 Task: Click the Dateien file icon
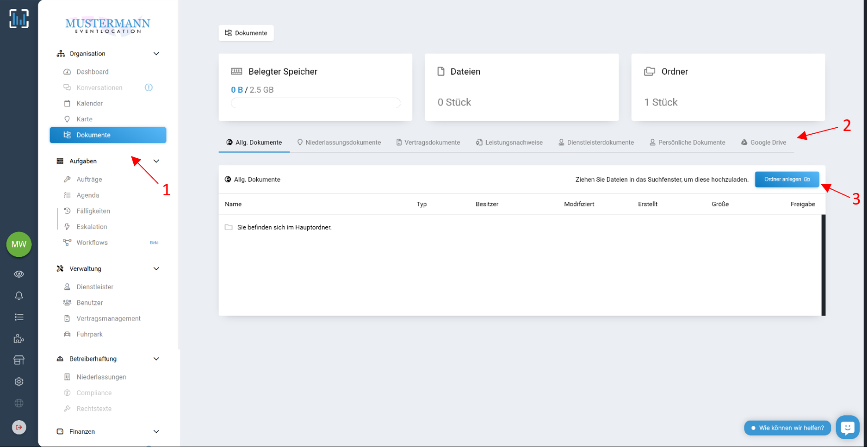441,71
